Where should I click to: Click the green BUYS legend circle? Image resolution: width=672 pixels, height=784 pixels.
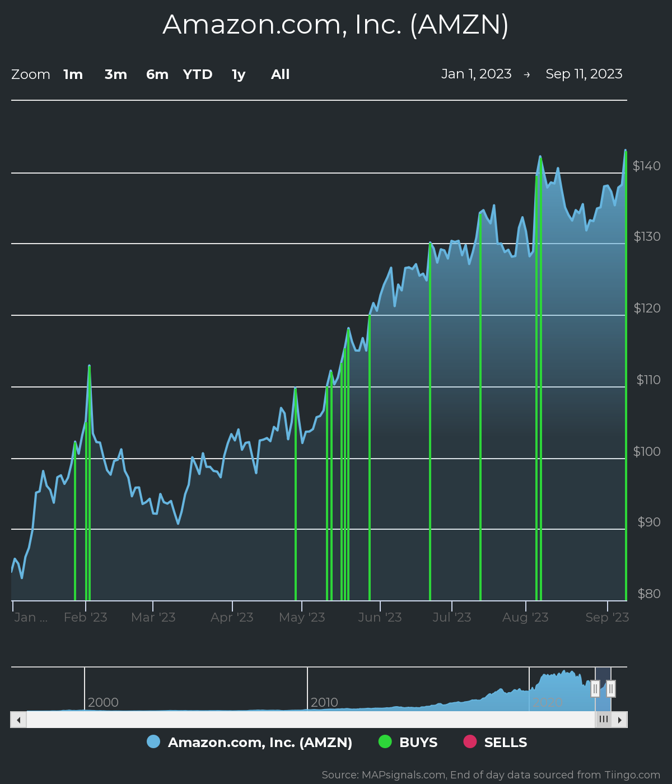click(x=385, y=741)
